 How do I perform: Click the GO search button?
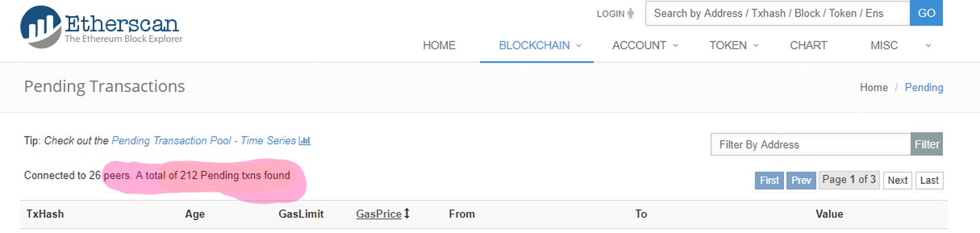pos(926,13)
